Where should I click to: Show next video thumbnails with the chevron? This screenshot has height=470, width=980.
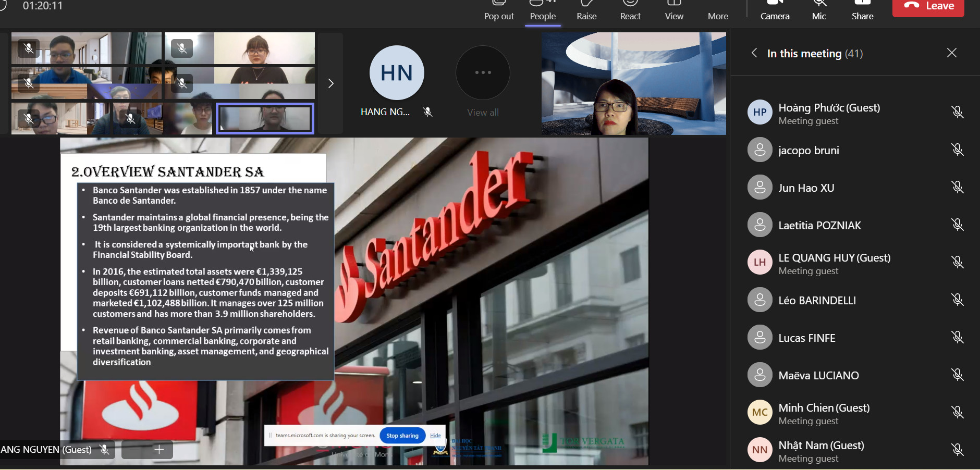coord(330,83)
